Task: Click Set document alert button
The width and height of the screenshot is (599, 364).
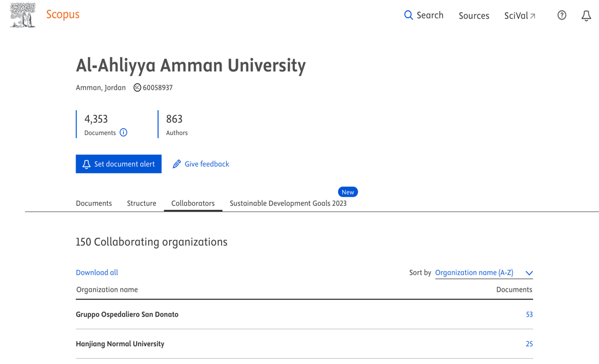Action: 118,164
